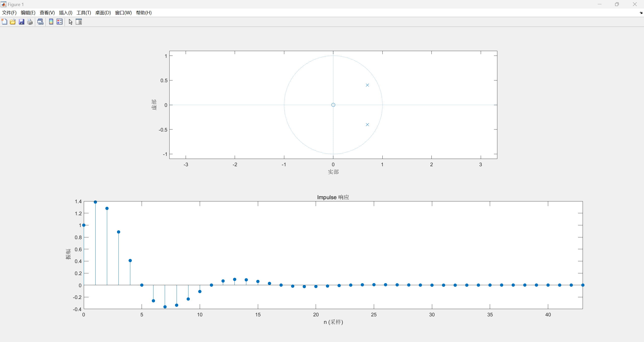Click the Link Plot toolbar icon
The image size is (644, 342).
click(x=40, y=22)
